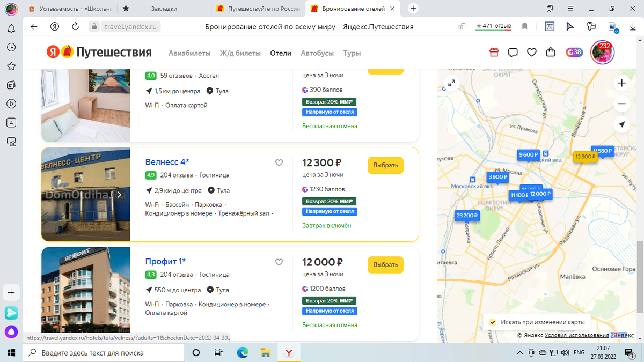Viewport: 644px width, 362px height.
Task: Expand the map to full screen
Action: tap(452, 83)
